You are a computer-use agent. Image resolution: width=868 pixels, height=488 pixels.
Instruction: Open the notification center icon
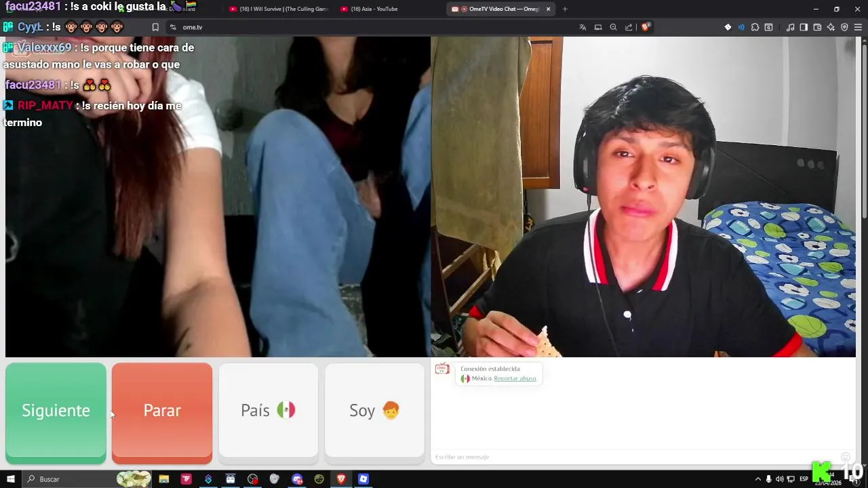[x=854, y=480]
